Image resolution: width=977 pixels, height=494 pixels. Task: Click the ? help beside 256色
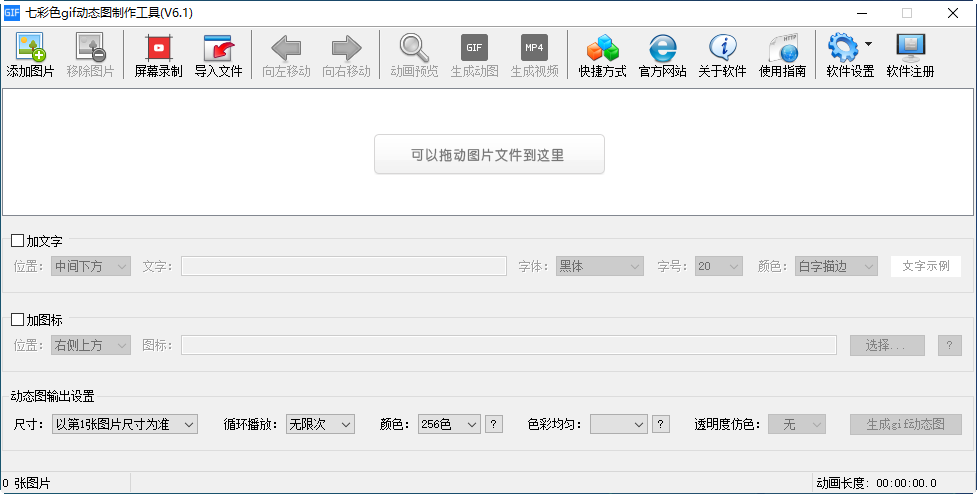[x=493, y=424]
